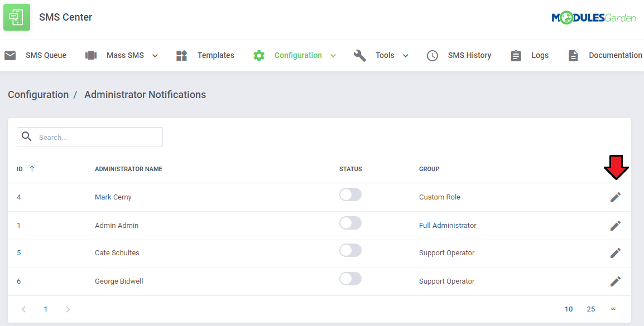The height and width of the screenshot is (326, 644).
Task: Select page number 1
Action: point(46,309)
